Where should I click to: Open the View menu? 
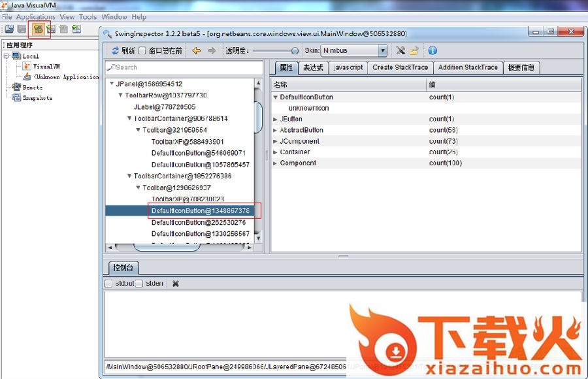coord(67,17)
